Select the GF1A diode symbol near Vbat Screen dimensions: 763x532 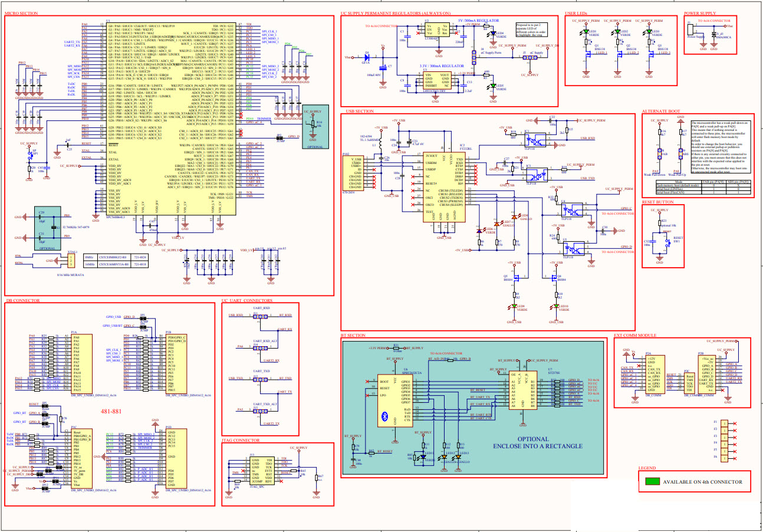pos(367,57)
